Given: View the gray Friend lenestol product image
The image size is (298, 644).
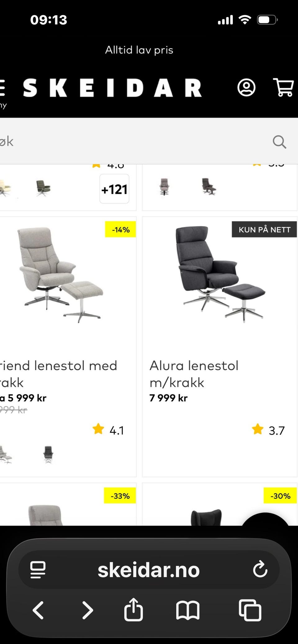Looking at the screenshot, I should pos(60,275).
